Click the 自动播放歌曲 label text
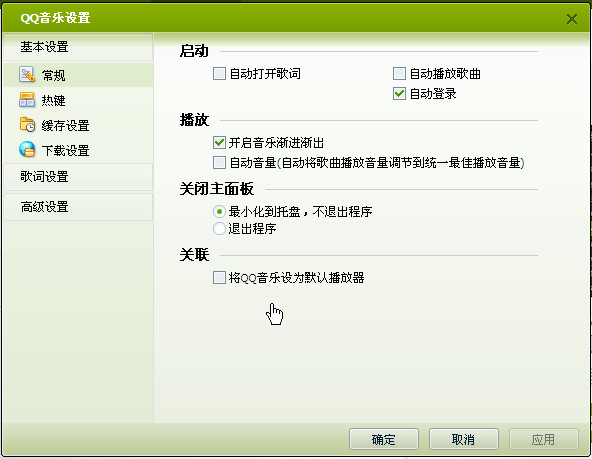Screen dimensions: 592x459 pos(445,74)
